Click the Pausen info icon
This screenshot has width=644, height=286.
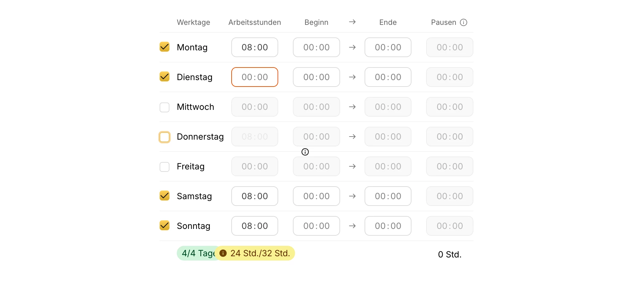464,22
